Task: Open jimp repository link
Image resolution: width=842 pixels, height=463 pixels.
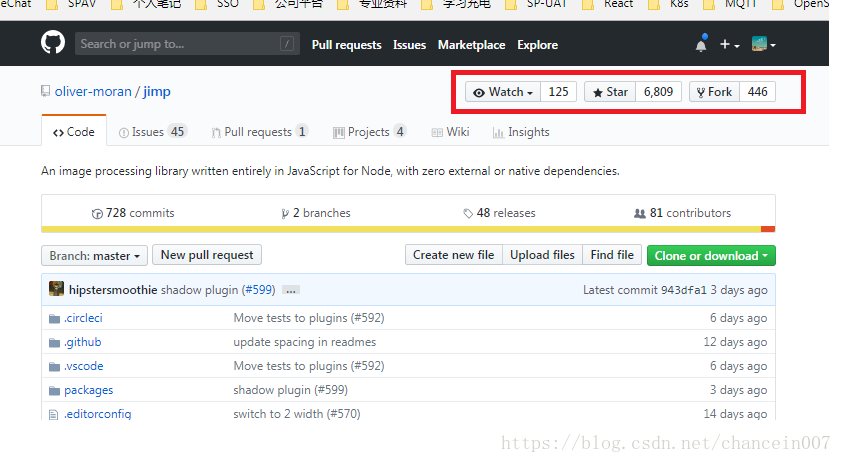Action: (157, 92)
